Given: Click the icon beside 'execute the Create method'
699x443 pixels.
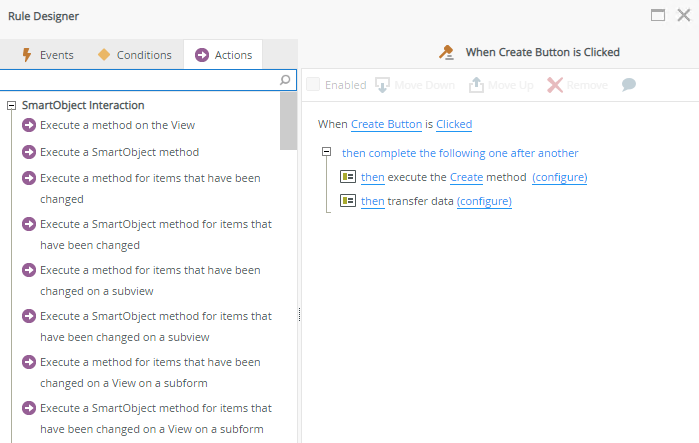Looking at the screenshot, I should (x=348, y=177).
